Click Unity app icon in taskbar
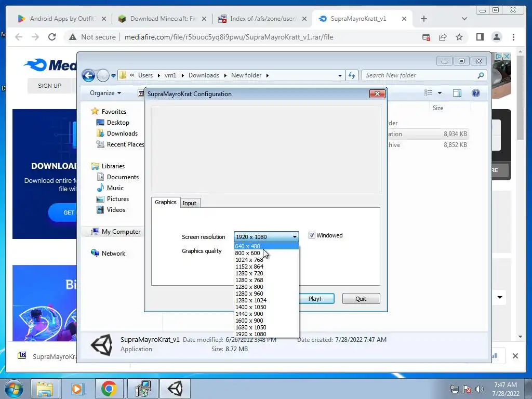Screen dimensions: 532x399 [175, 389]
